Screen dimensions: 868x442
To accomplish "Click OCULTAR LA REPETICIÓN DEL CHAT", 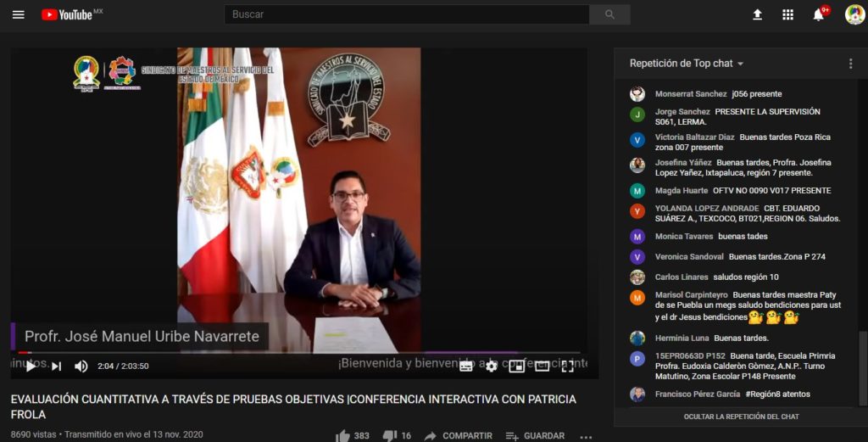I will tap(741, 417).
